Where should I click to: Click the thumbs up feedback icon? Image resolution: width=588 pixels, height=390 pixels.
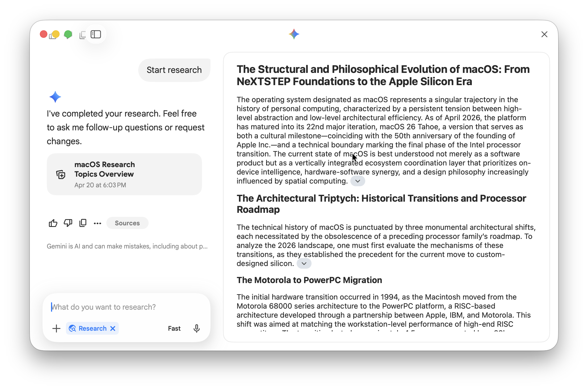53,223
